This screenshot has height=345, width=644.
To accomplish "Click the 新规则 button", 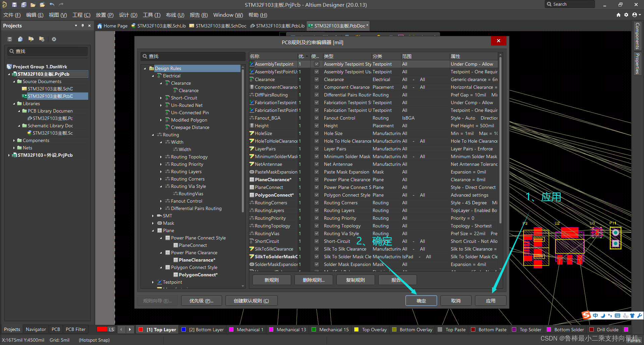I will pyautogui.click(x=272, y=280).
